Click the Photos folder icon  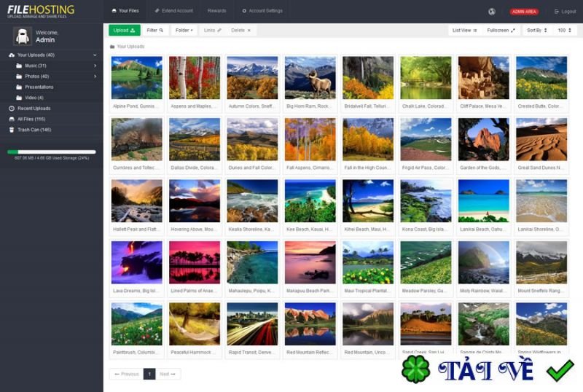(x=19, y=77)
